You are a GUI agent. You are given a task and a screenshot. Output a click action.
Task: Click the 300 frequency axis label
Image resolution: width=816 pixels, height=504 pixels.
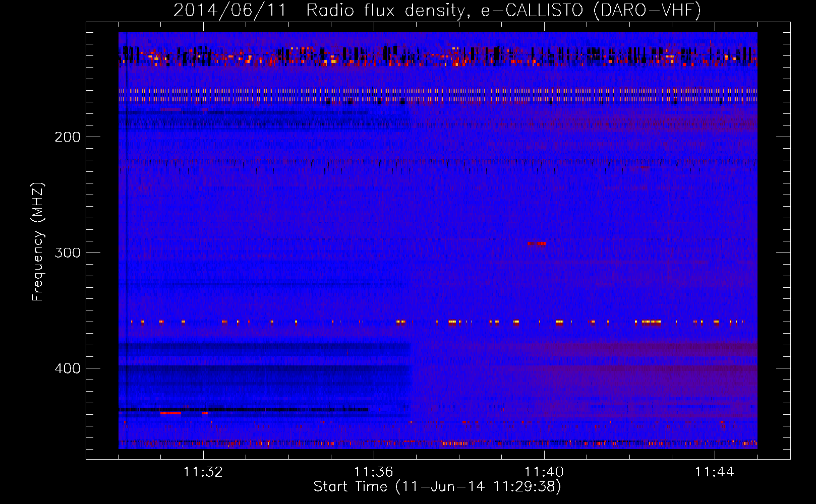tap(68, 252)
